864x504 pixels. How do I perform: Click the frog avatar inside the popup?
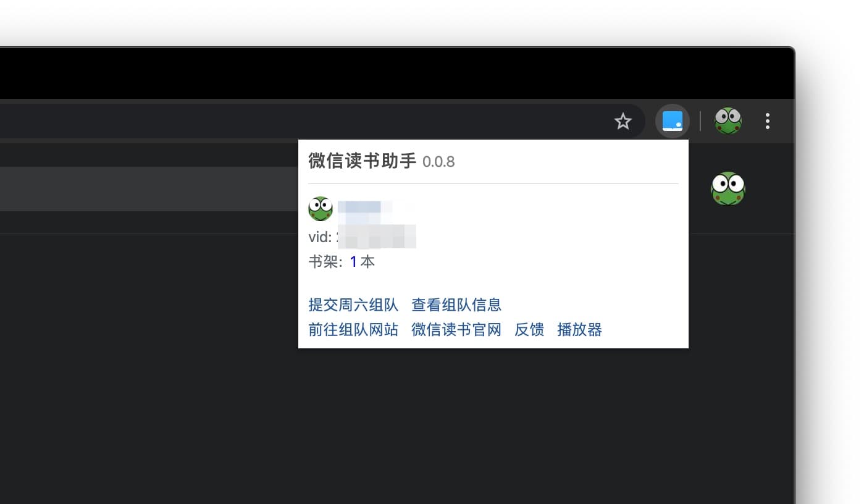coord(321,209)
